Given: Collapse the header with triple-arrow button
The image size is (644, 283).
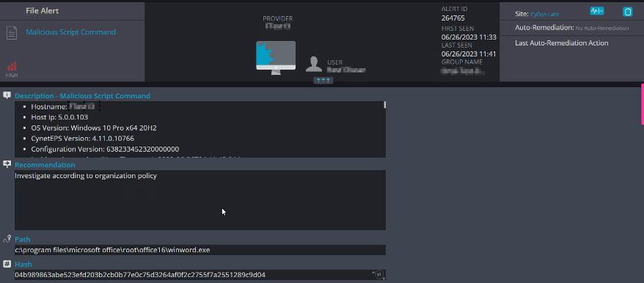Looking at the screenshot, I should (x=323, y=81).
